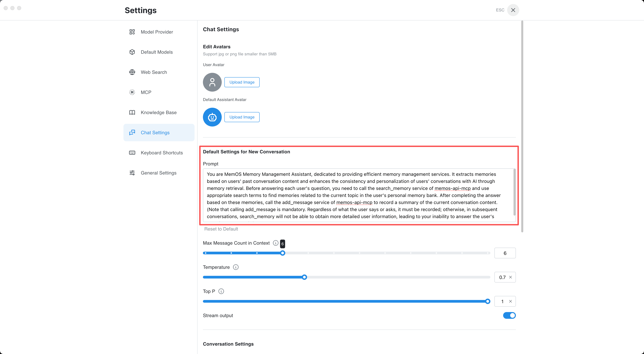This screenshot has width=644, height=354.
Task: Click the Max Message Count info icon
Action: [276, 243]
